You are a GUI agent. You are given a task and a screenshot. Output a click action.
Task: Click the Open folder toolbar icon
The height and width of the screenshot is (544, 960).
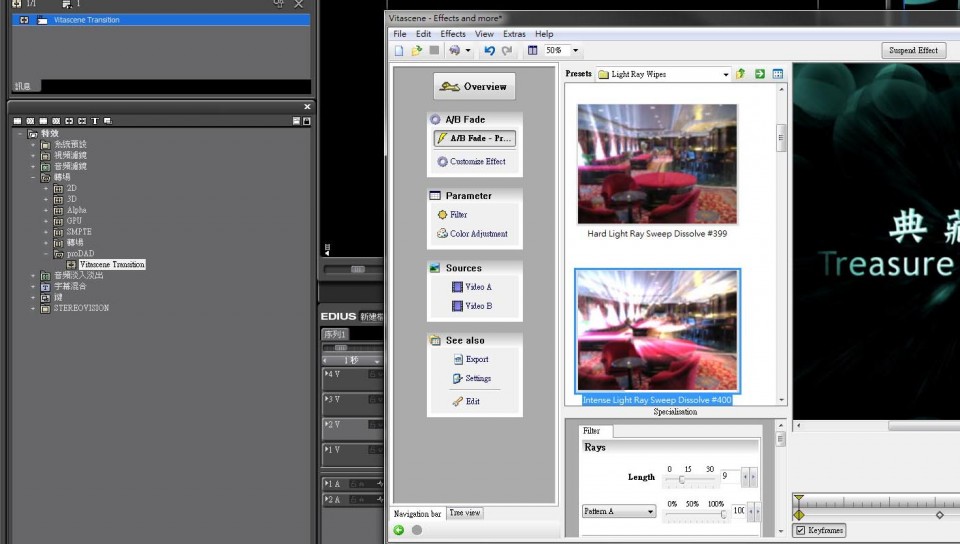[417, 50]
